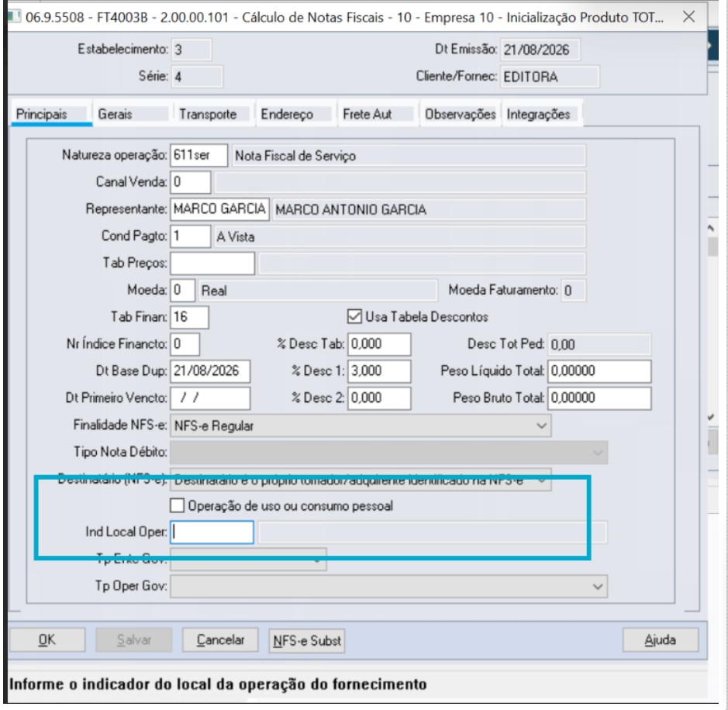Click the Peso Bruto Total field
This screenshot has width=728, height=710.
[x=599, y=398]
